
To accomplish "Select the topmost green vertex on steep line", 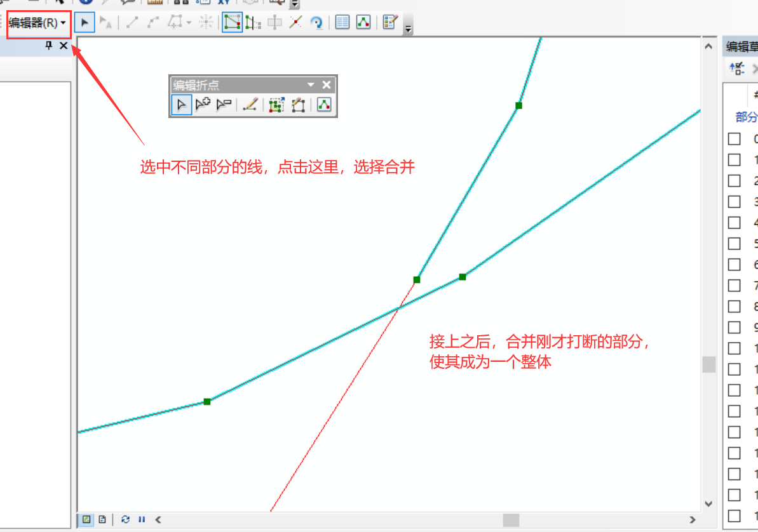I will pos(518,105).
